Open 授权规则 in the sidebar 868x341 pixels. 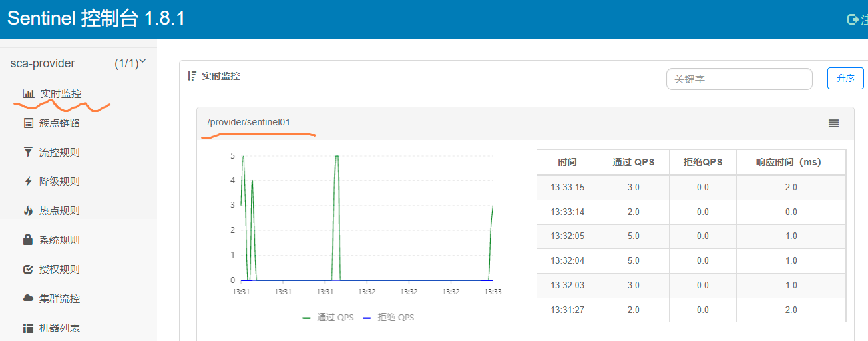(59, 270)
